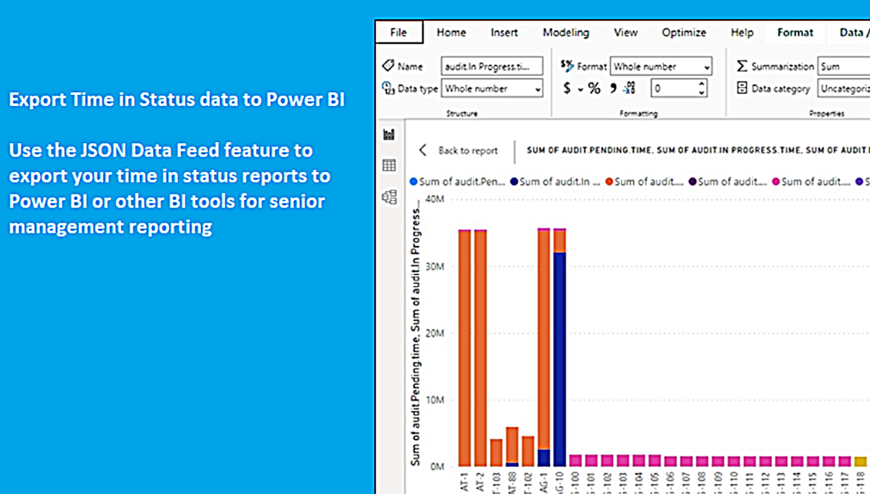Open the Data category dropdown

[843, 88]
